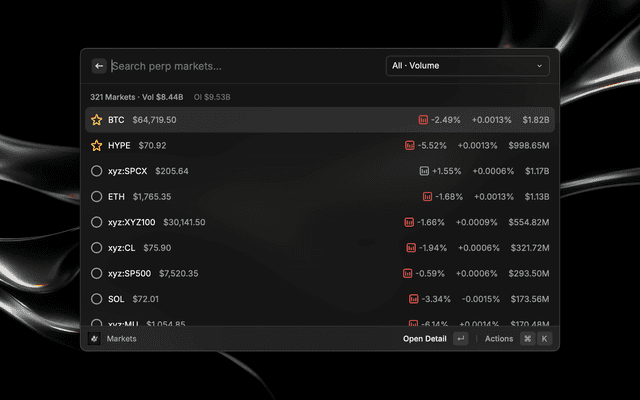
Task: Click the HYPE red chart icon
Action: (409, 145)
